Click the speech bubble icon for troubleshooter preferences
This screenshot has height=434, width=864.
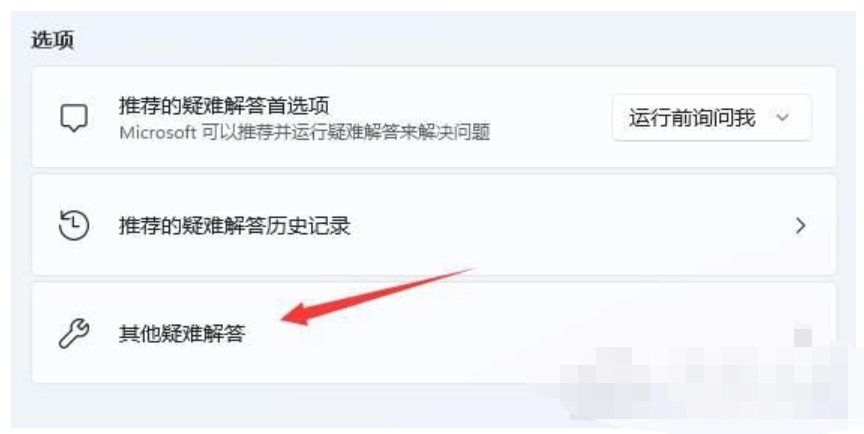click(74, 117)
